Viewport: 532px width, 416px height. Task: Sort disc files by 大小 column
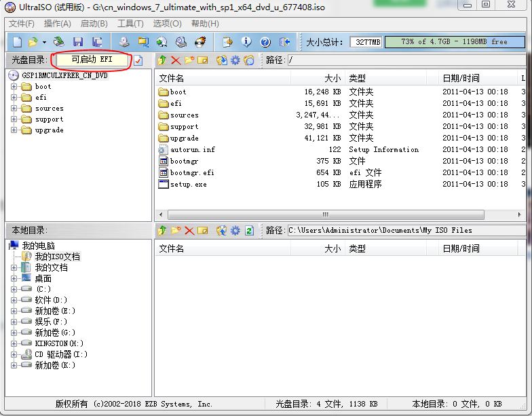point(318,79)
